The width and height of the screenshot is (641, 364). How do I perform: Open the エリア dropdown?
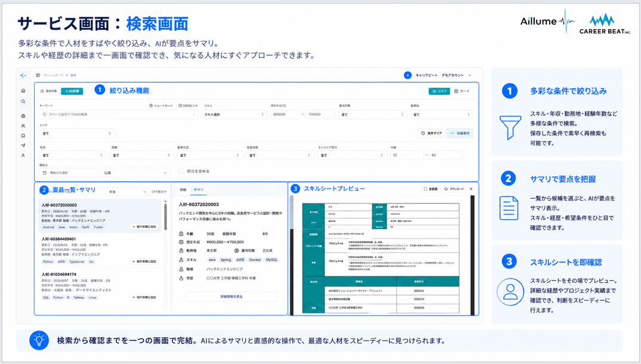(x=77, y=133)
